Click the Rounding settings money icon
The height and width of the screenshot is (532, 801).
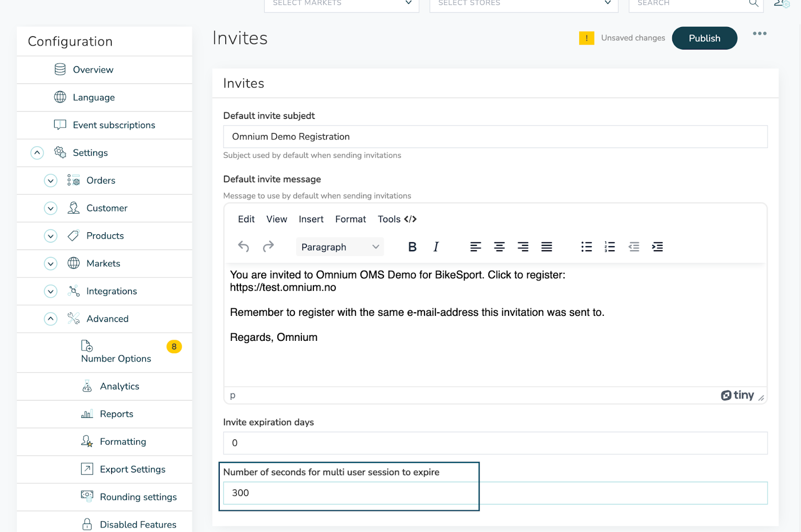click(x=87, y=496)
